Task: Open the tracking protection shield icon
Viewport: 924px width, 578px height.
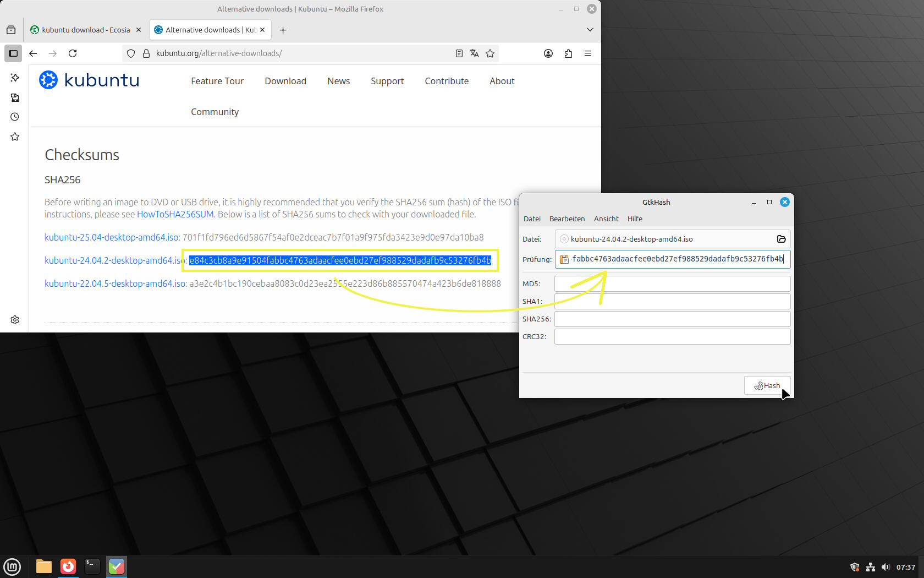Action: tap(131, 53)
